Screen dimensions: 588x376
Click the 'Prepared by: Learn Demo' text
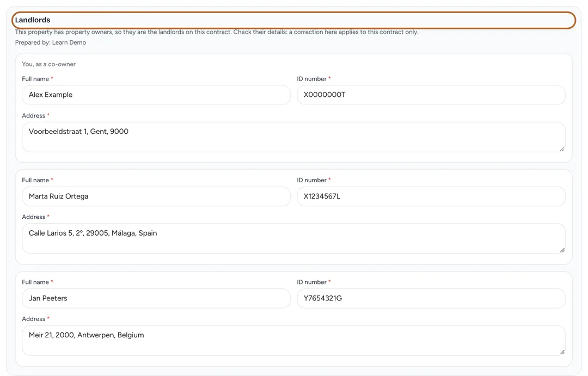point(51,42)
